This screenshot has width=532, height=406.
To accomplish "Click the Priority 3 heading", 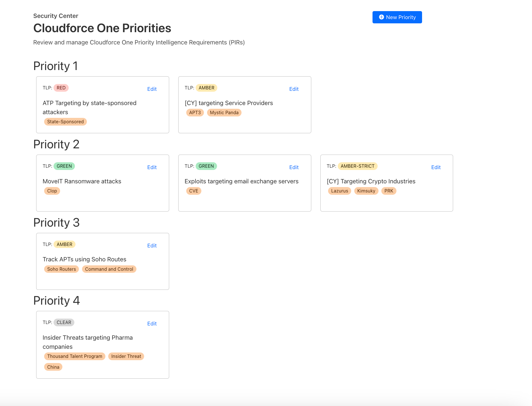I will coord(56,223).
